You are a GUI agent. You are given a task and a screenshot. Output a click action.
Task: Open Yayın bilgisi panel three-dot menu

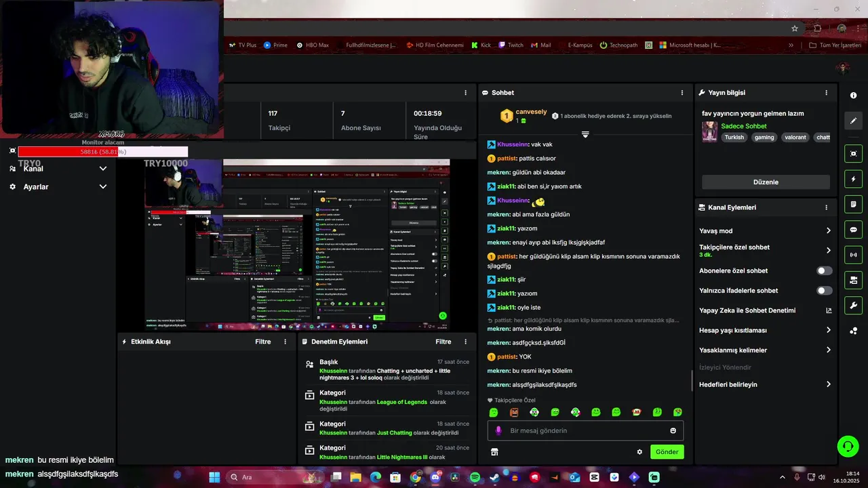point(826,93)
